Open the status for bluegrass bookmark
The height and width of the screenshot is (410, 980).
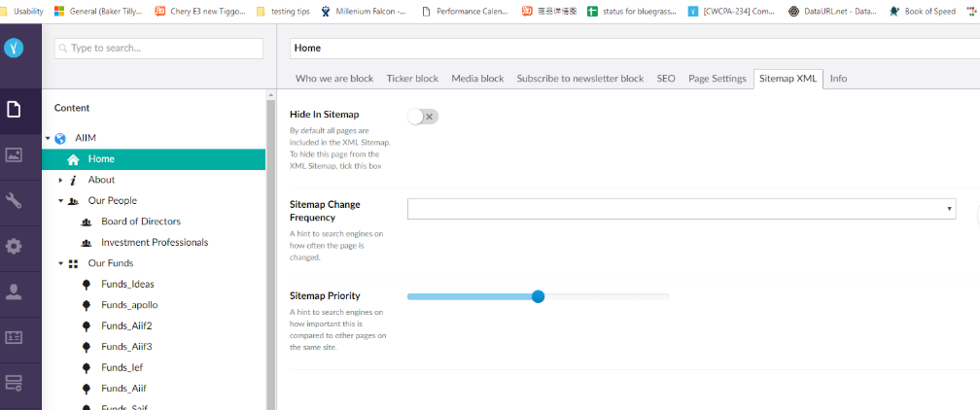(632, 12)
